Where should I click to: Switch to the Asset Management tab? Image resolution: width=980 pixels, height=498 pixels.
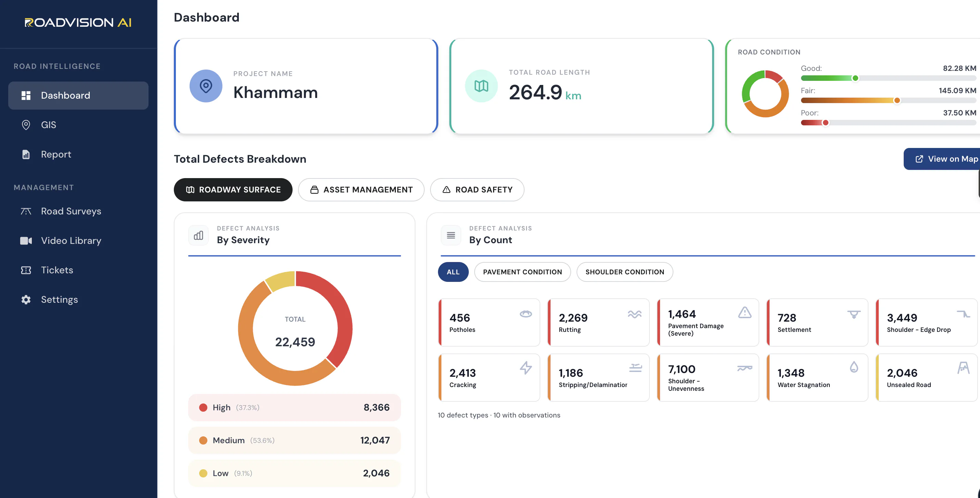[361, 190]
